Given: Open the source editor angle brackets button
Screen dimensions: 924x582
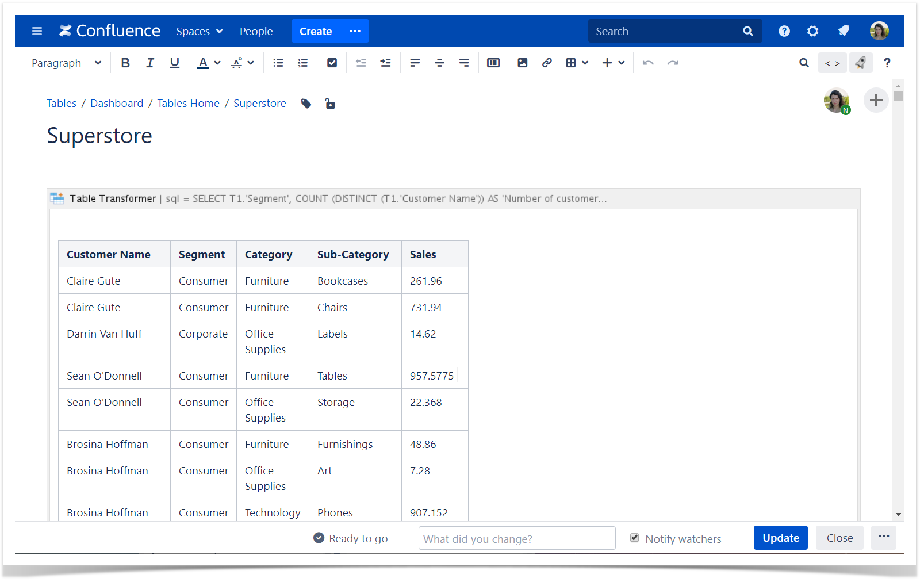Looking at the screenshot, I should [x=832, y=63].
